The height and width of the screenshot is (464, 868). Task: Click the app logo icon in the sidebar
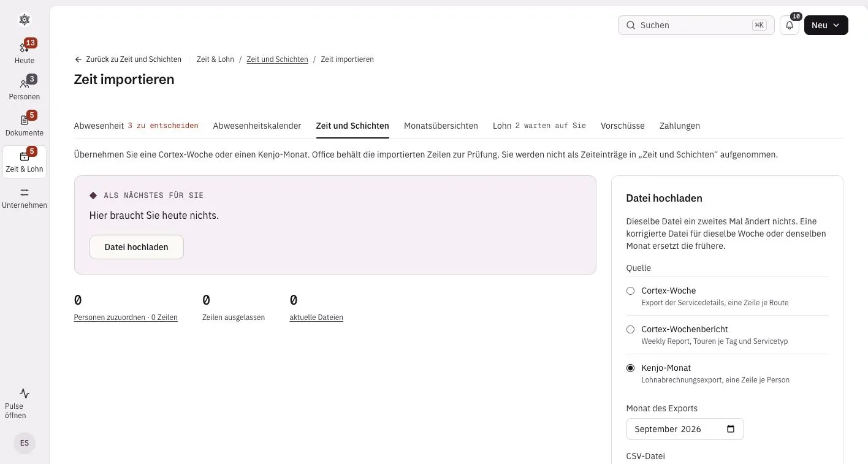(25, 20)
